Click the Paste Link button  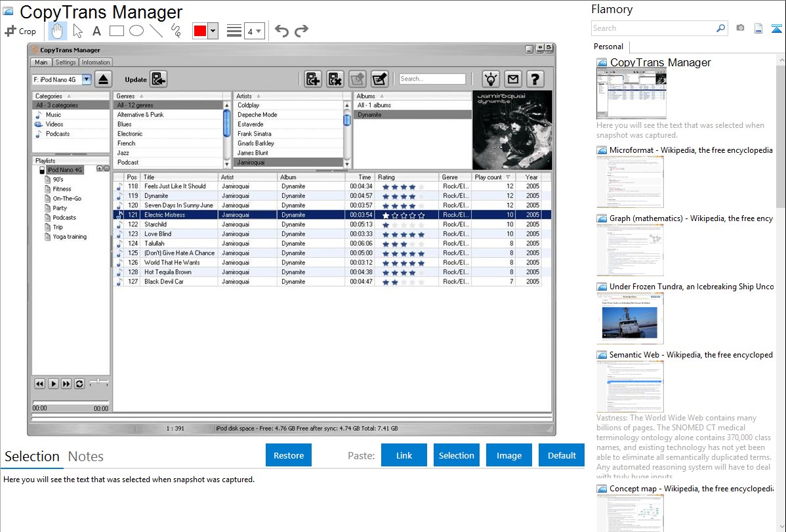point(404,455)
